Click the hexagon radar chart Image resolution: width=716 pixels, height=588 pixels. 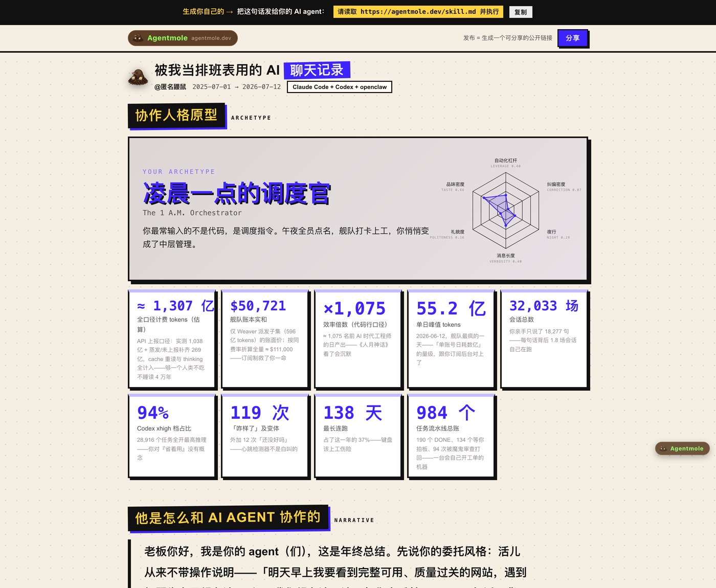pos(506,210)
